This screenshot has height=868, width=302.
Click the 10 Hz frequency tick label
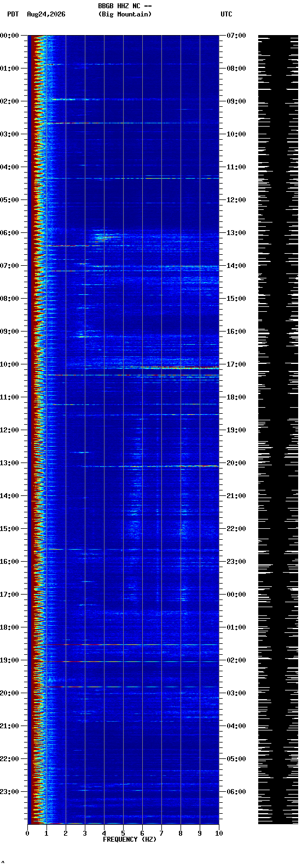(219, 833)
